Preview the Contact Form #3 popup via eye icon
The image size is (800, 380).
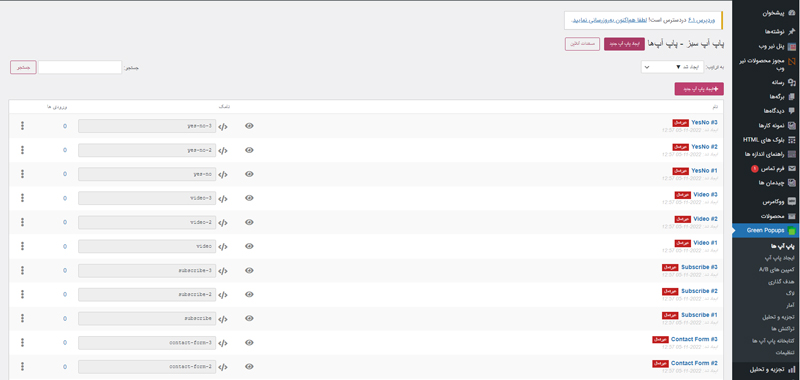(249, 342)
